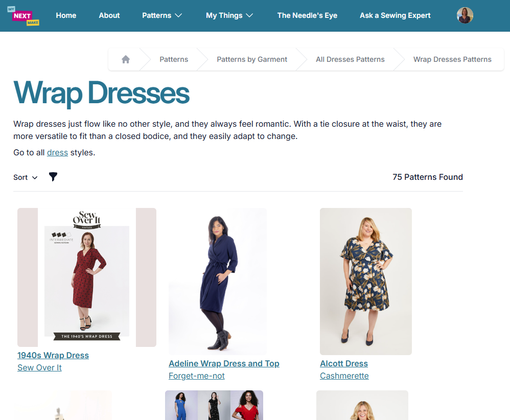Open Adeline Wrap Dress and Top

pos(224,363)
